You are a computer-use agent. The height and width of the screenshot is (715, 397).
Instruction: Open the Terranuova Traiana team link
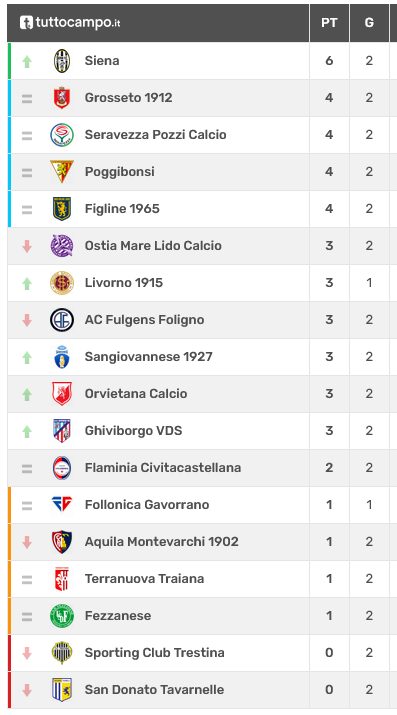point(144,579)
